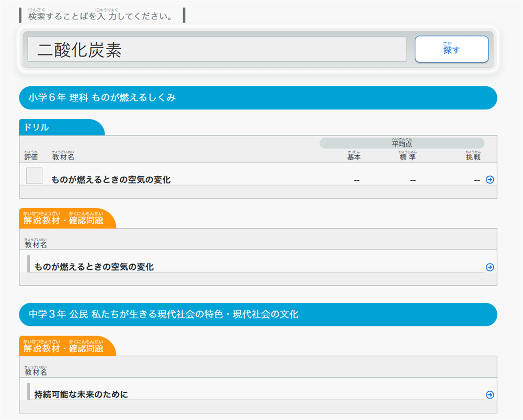Click the 挑戦 column header
Screen dimensions: 523x420
click(x=473, y=156)
